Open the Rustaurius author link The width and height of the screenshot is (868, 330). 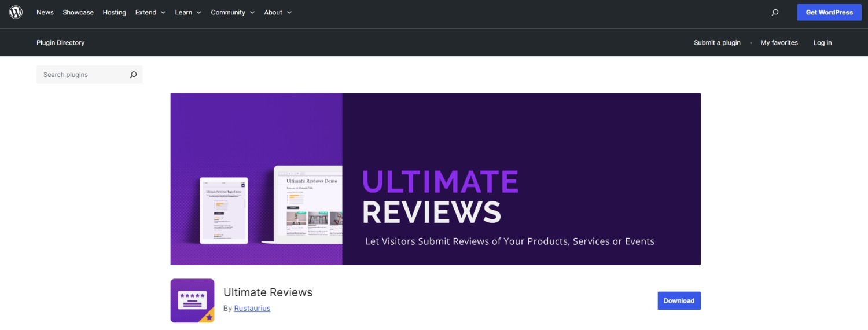(252, 308)
